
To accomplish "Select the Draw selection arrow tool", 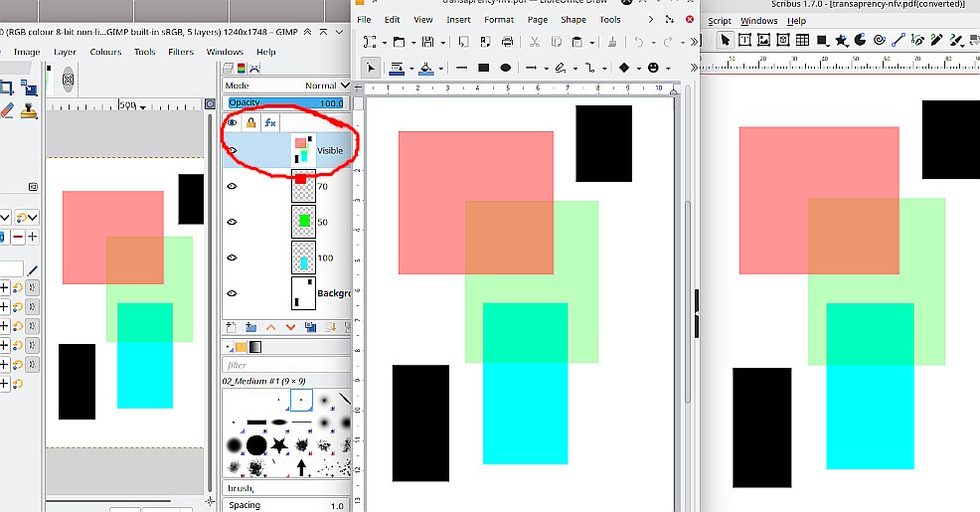I will coord(371,68).
